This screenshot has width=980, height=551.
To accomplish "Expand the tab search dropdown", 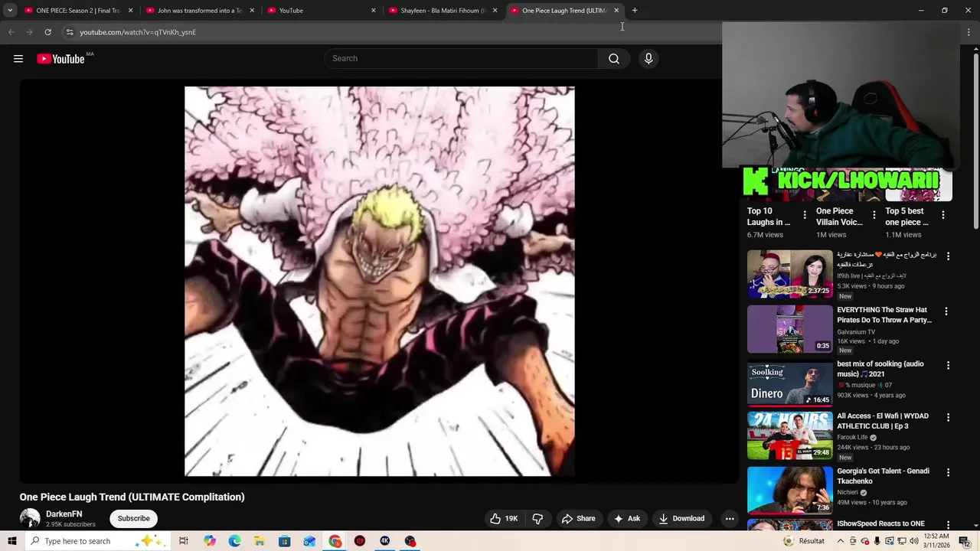I will coord(10,11).
